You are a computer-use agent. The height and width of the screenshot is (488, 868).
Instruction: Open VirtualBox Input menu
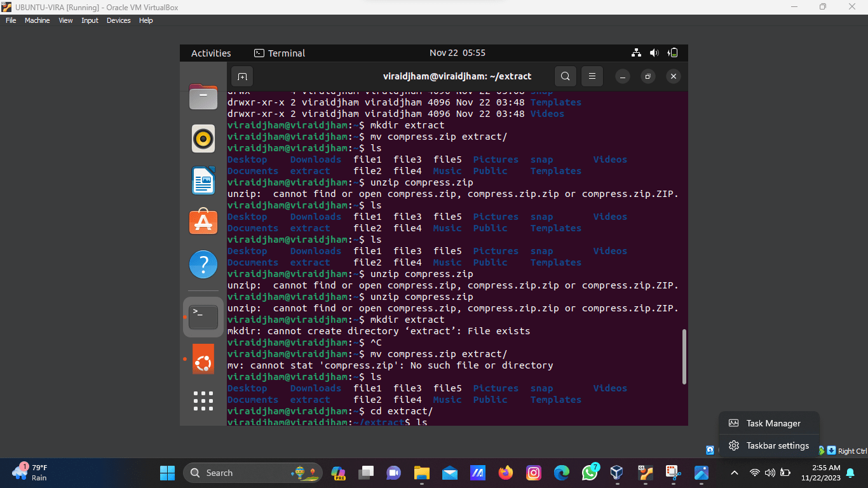click(90, 20)
